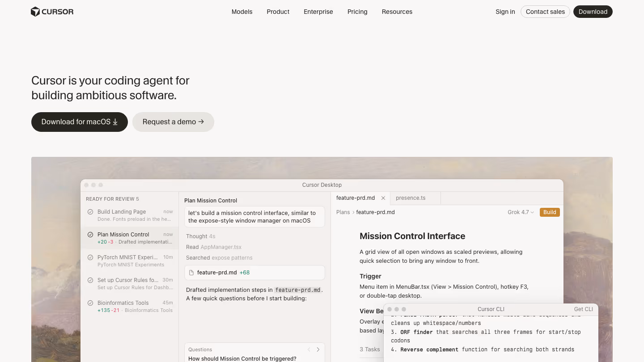Click the file icon in the feature-prd.md +68 chip
This screenshot has height=362, width=644.
click(192, 273)
